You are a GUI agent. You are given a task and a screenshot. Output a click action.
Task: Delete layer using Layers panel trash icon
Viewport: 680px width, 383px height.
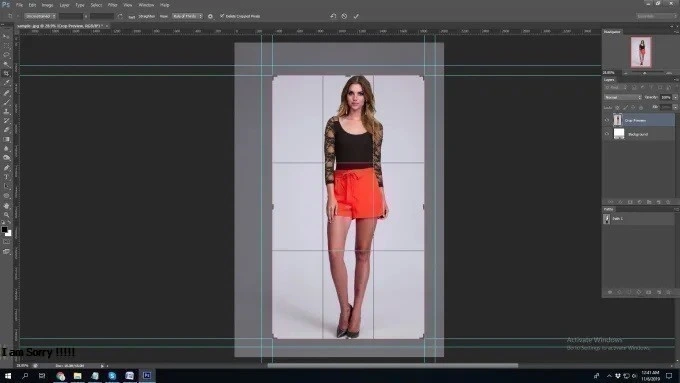(668, 202)
